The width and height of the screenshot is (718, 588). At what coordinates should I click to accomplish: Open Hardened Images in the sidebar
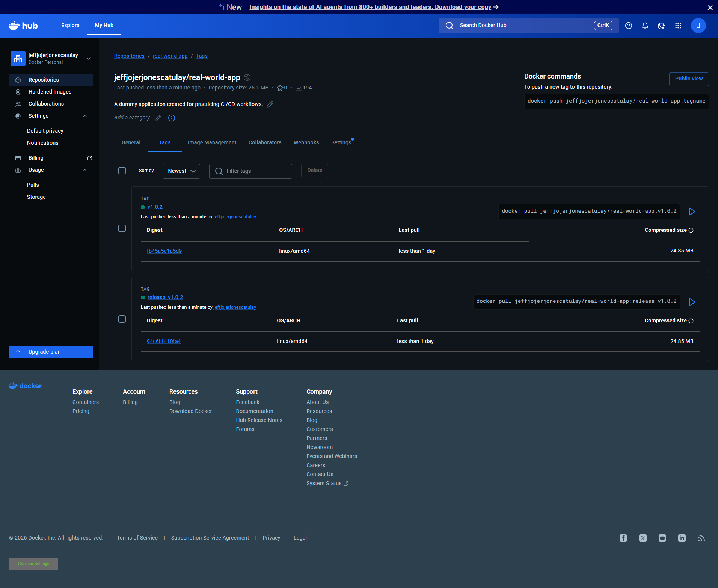[x=51, y=92]
